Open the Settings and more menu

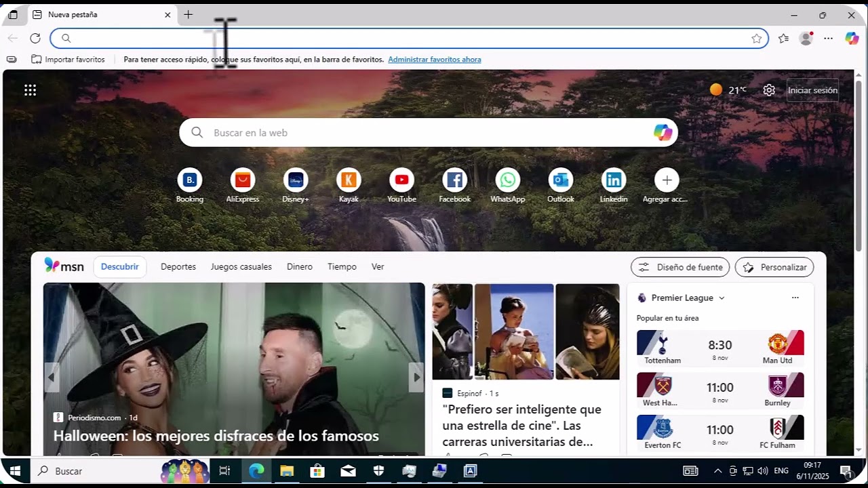pos(828,39)
